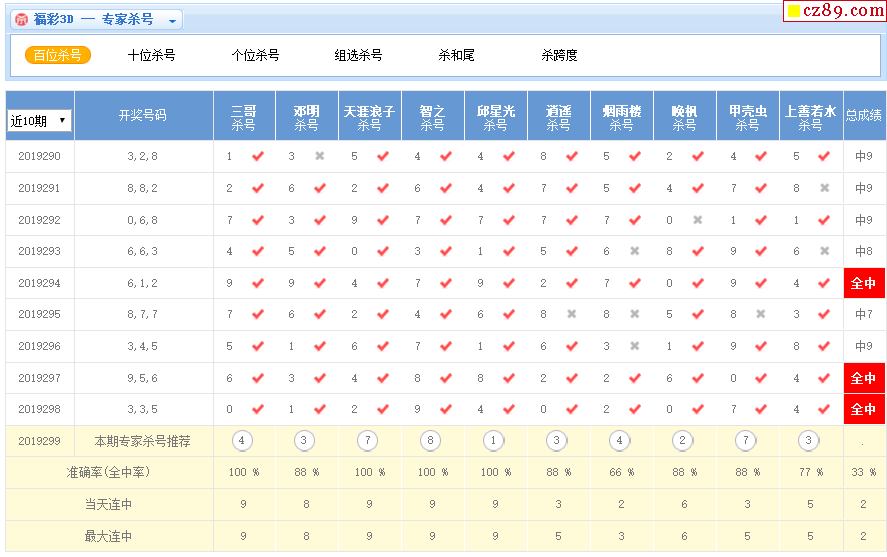Click the red checkmark for 逍遥 in row 2019294

pos(572,283)
